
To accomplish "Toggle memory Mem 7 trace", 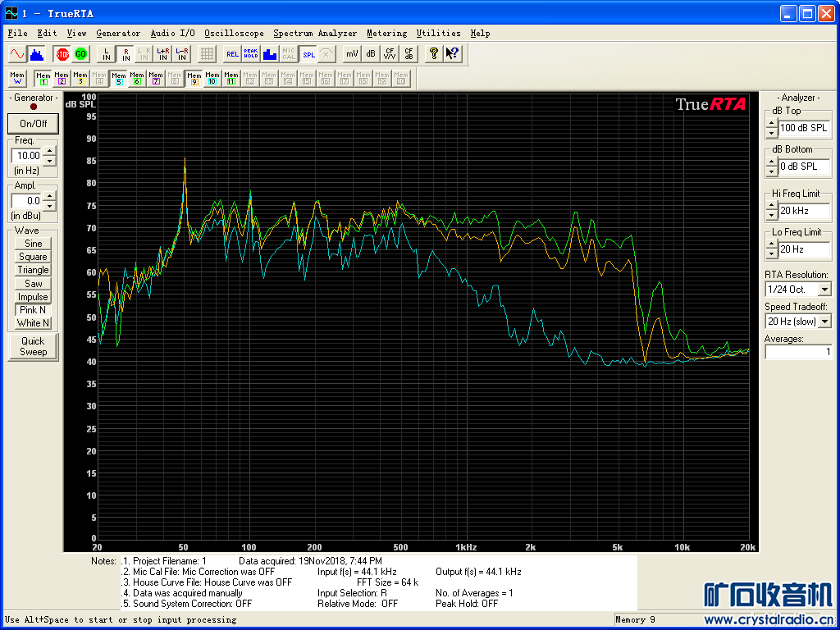I will pyautogui.click(x=156, y=79).
